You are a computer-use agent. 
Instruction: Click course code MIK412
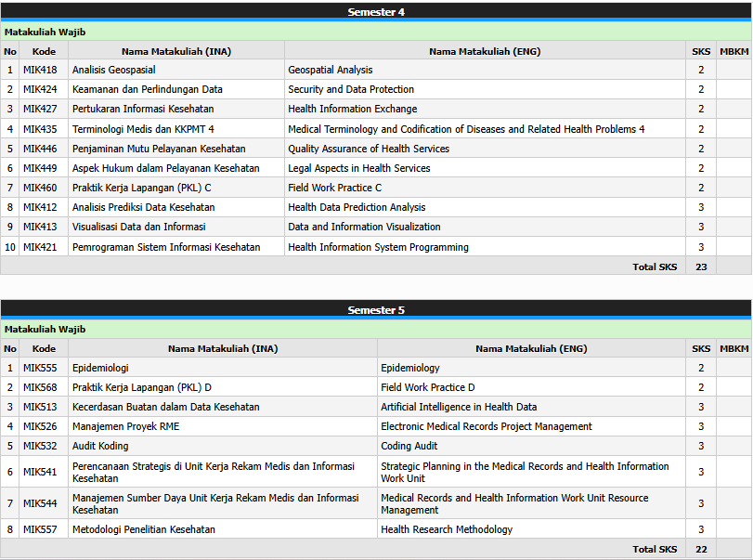tap(40, 207)
